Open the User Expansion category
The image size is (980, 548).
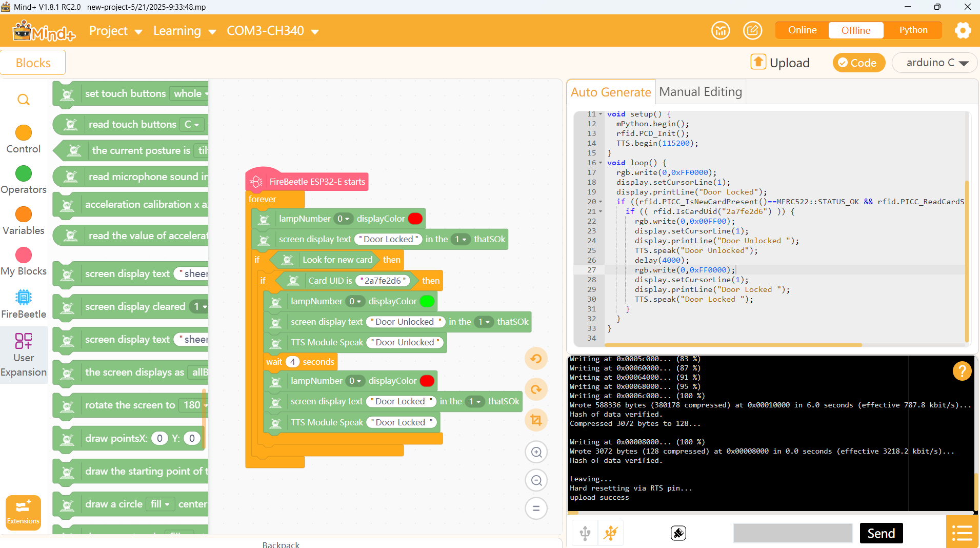pos(24,354)
